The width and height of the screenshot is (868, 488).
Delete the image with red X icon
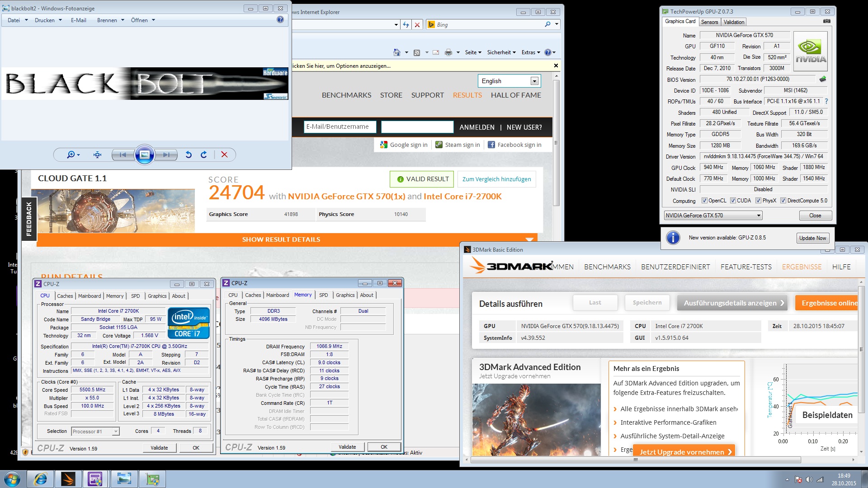pos(224,155)
